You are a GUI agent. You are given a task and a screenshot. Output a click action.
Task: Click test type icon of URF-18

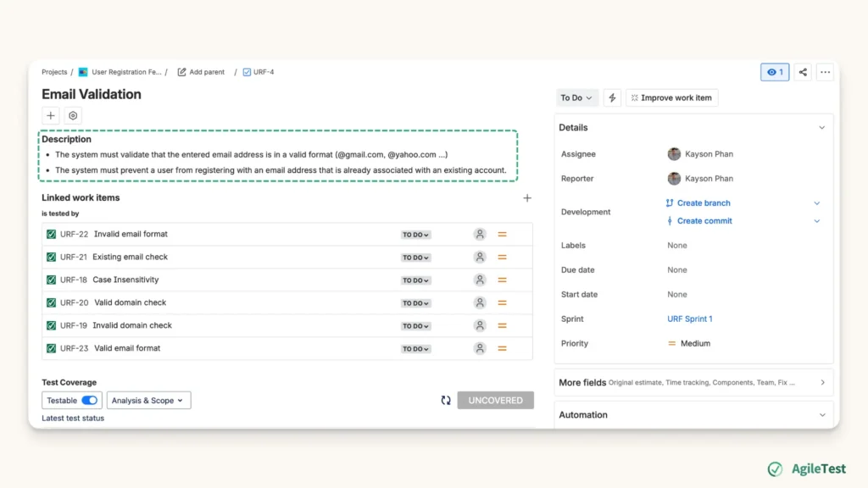pos(51,280)
